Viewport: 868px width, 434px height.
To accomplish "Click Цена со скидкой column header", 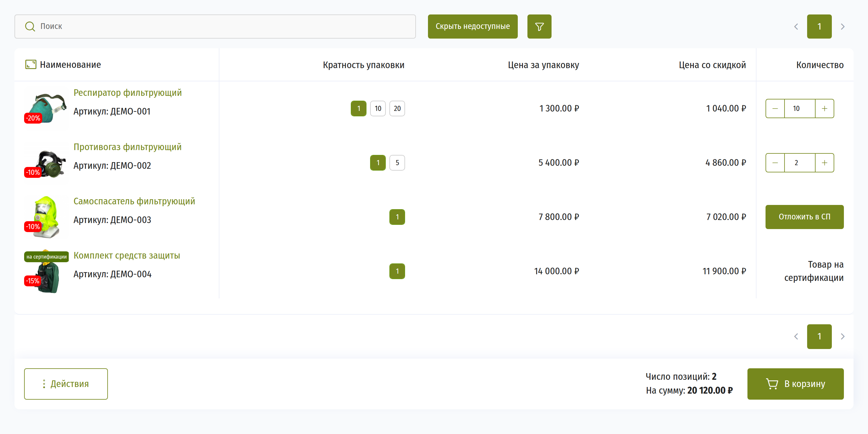I will coord(712,65).
